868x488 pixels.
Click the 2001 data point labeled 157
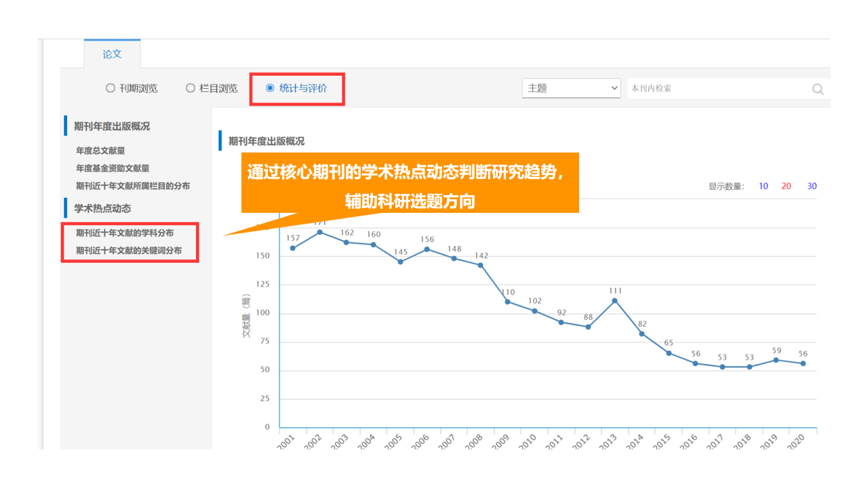(292, 248)
